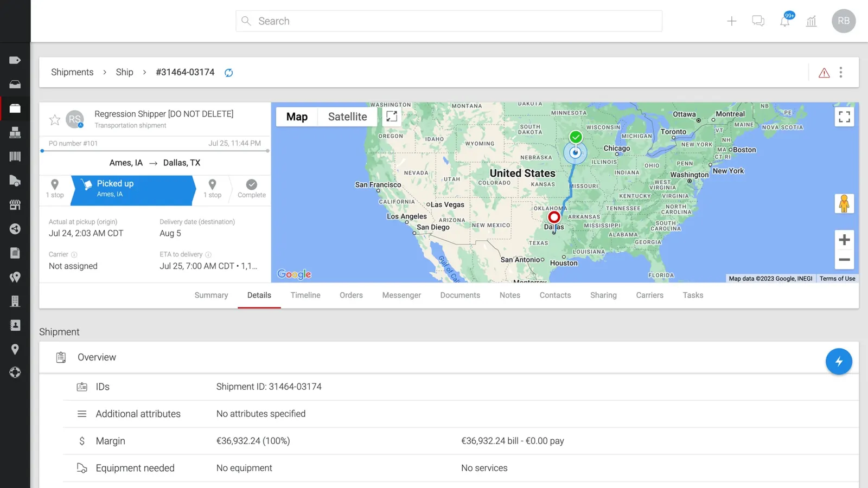This screenshot has width=868, height=488.
Task: Click the expand map icon beside Satellite
Action: [392, 116]
